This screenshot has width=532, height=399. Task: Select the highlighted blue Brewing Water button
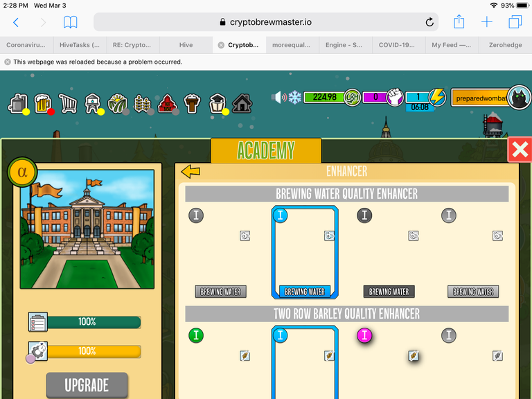(305, 292)
